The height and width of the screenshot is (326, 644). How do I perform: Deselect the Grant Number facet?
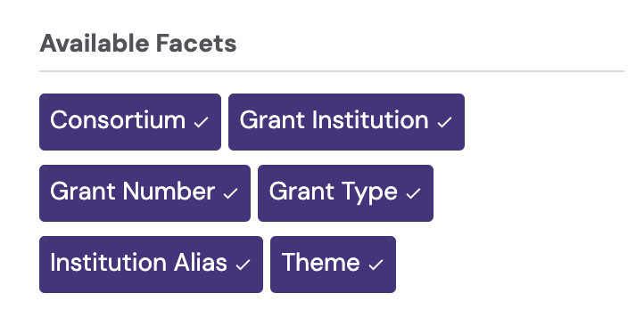pos(145,193)
